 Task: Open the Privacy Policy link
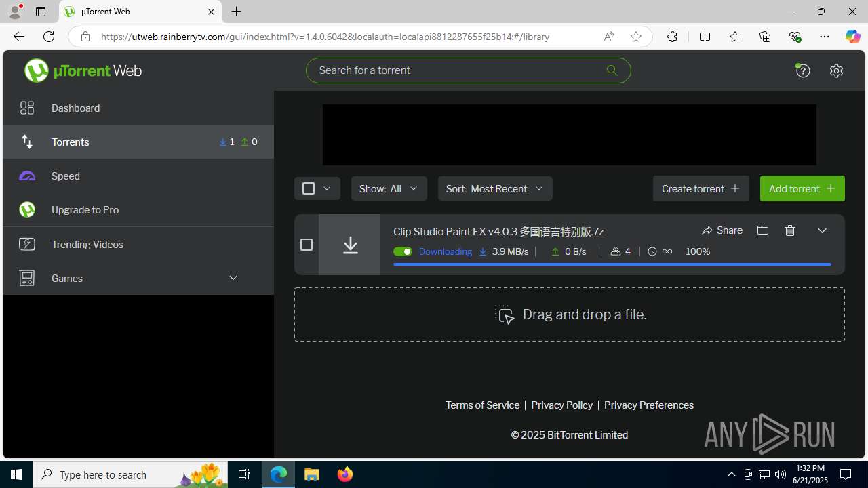coord(561,405)
